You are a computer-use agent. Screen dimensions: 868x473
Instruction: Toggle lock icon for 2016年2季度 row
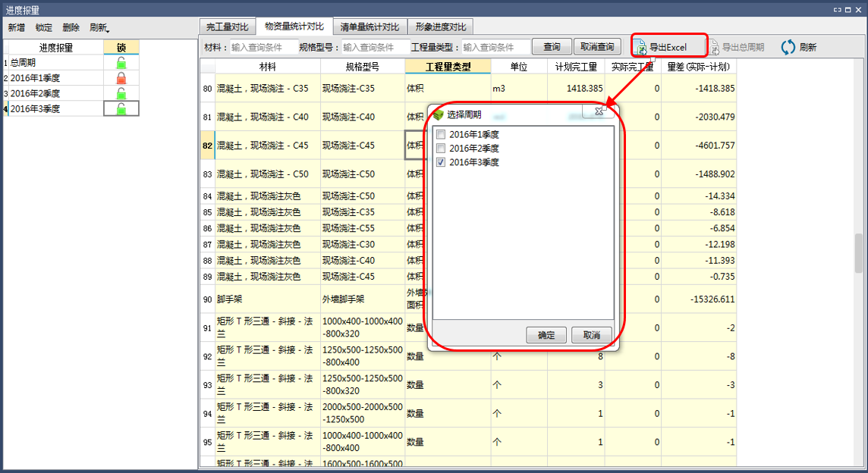pos(121,93)
